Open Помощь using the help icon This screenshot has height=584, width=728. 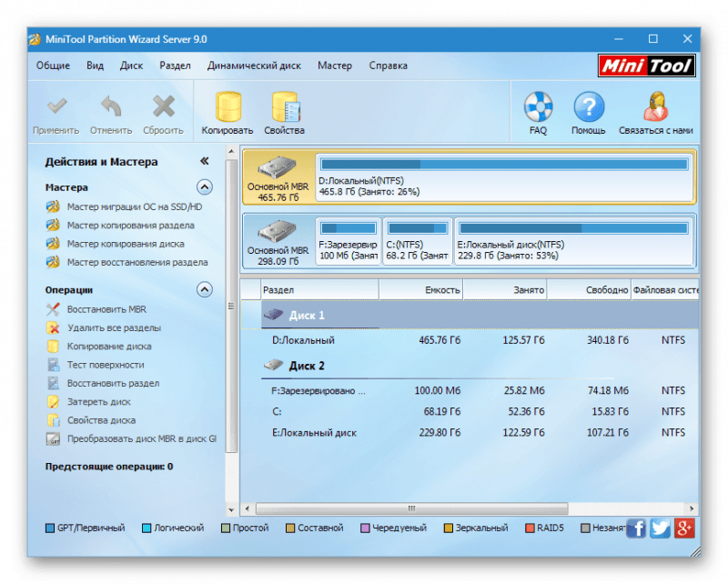coord(588,107)
